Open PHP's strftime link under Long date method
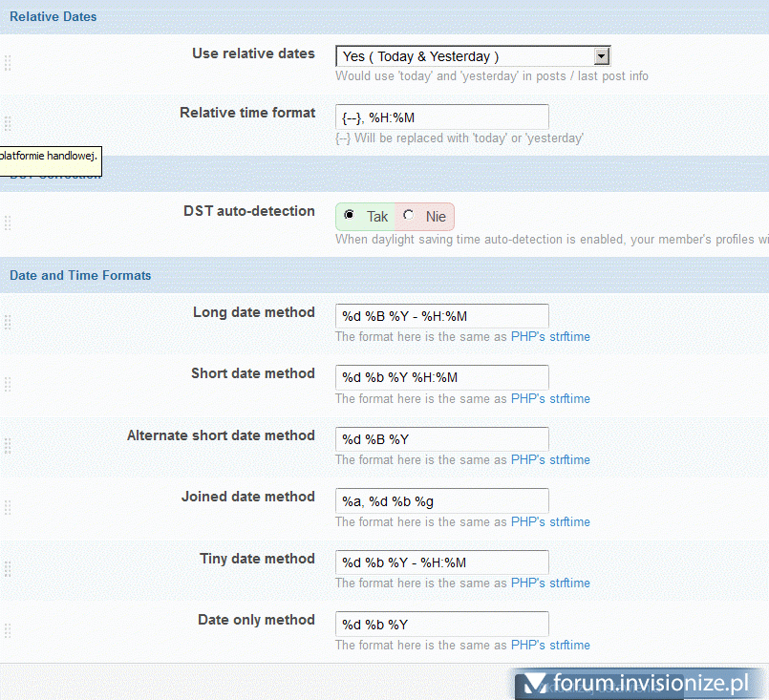Viewport: 769px width, 700px height. pyautogui.click(x=550, y=336)
